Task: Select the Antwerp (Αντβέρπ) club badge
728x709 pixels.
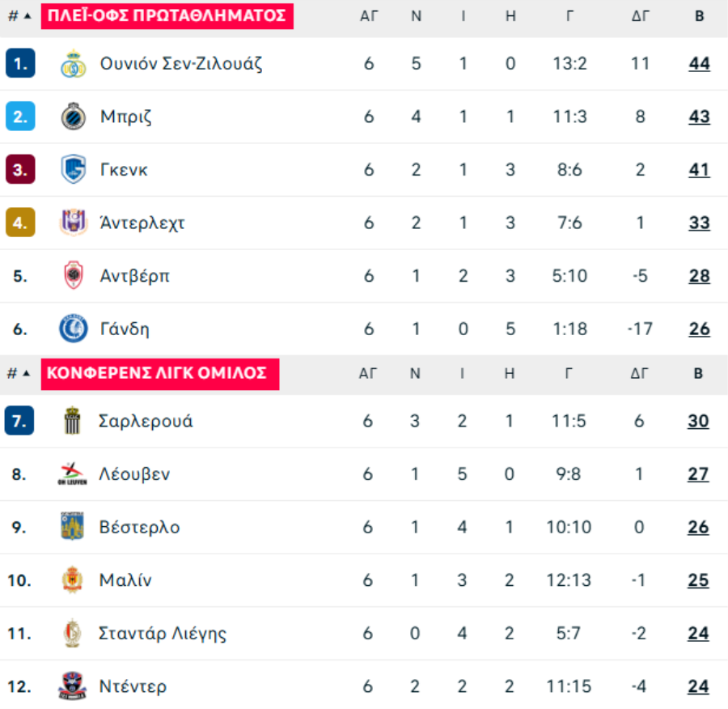Action: 74,275
